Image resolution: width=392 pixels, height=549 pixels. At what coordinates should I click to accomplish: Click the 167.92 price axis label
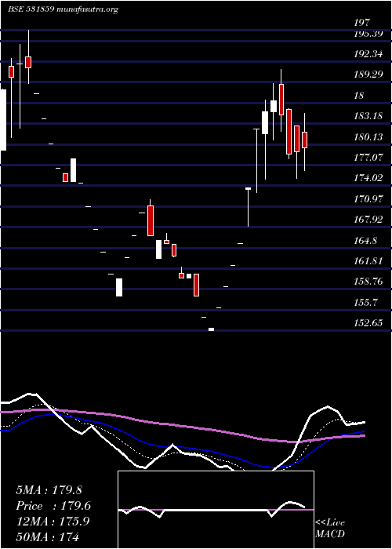pos(368,220)
